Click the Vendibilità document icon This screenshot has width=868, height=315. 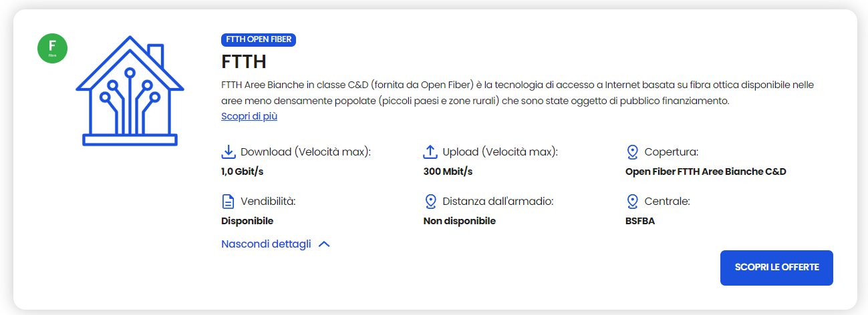pyautogui.click(x=229, y=202)
